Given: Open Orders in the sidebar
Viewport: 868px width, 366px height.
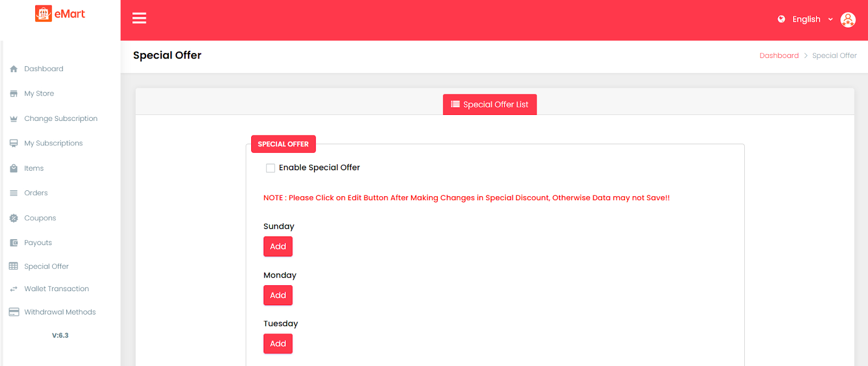Looking at the screenshot, I should pos(36,193).
